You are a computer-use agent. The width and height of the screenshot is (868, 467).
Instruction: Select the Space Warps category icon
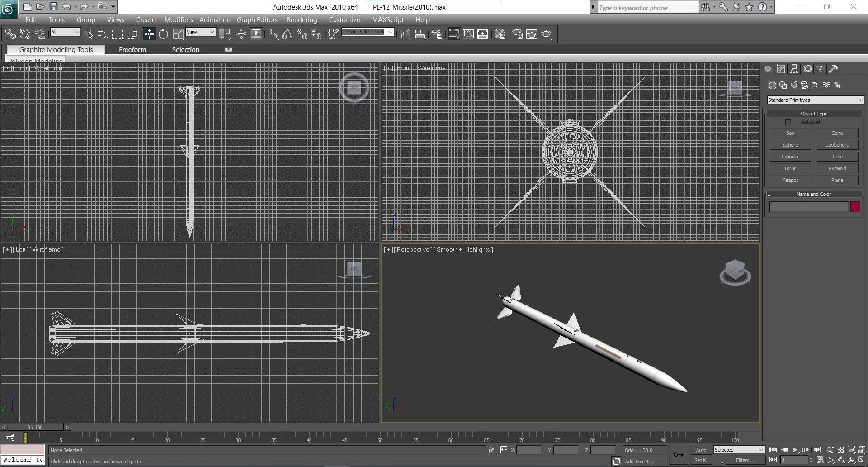tap(826, 85)
